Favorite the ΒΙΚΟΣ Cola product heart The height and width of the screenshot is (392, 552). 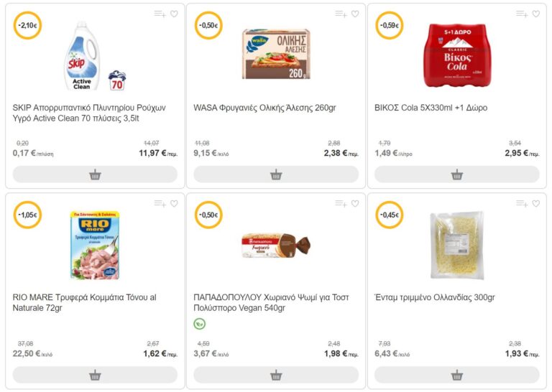click(x=535, y=14)
